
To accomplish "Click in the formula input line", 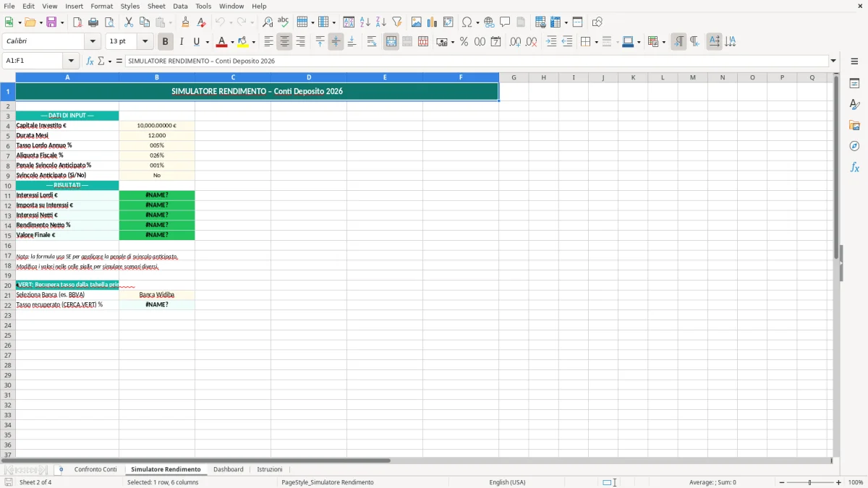I will click(x=477, y=61).
